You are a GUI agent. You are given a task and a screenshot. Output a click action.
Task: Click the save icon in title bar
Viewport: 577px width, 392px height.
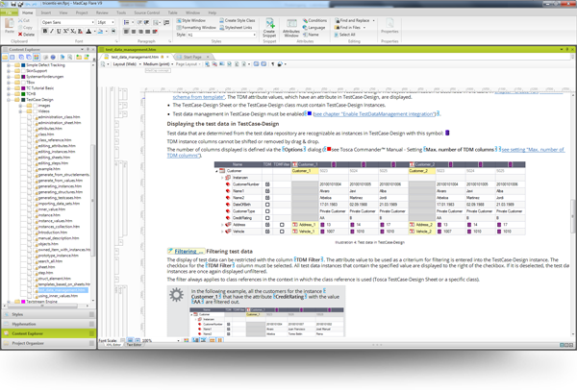13,4
